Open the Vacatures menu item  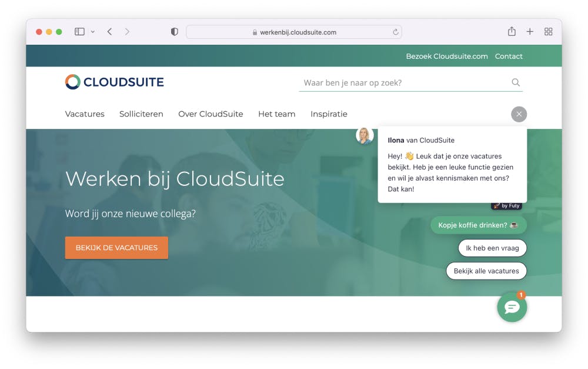pos(85,114)
